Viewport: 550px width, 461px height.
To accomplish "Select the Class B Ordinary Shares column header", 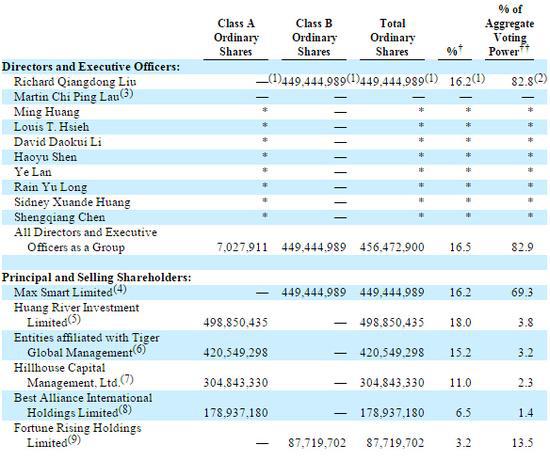I will [x=314, y=38].
